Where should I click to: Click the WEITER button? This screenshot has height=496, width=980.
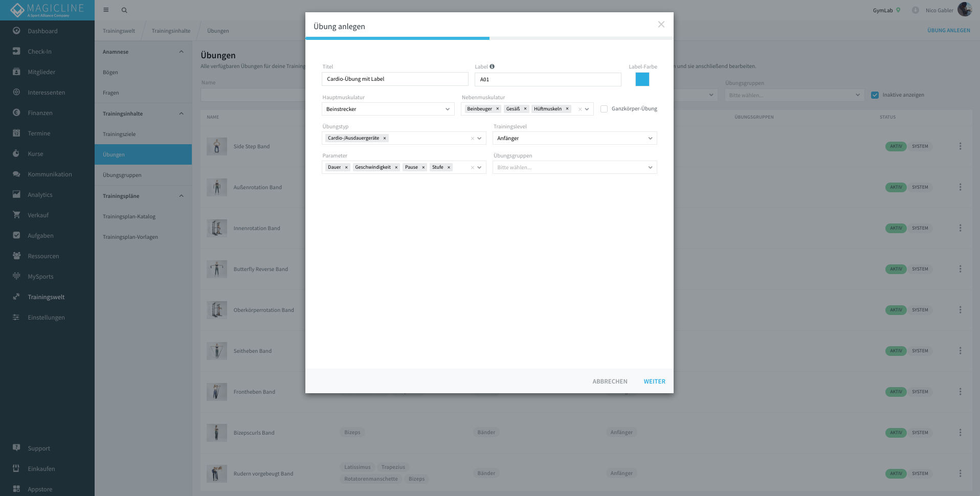654,381
